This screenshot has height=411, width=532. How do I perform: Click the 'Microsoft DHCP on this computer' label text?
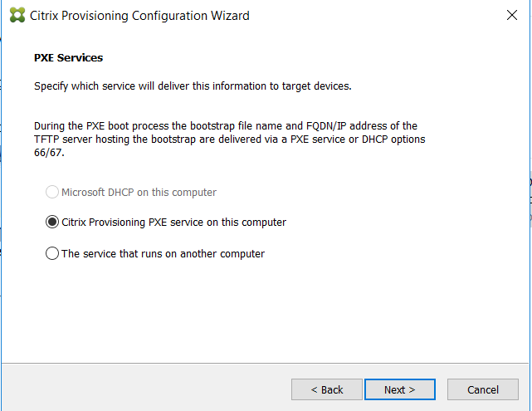click(x=139, y=193)
